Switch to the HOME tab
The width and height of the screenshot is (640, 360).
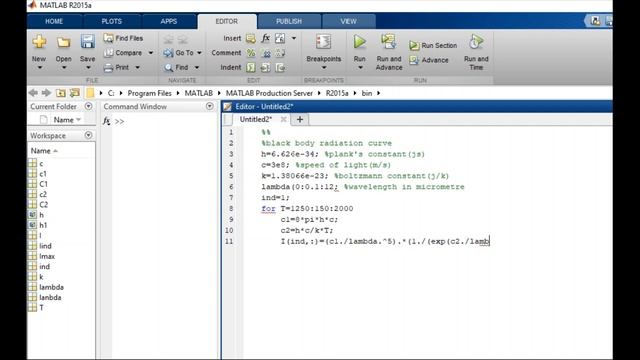[54, 21]
